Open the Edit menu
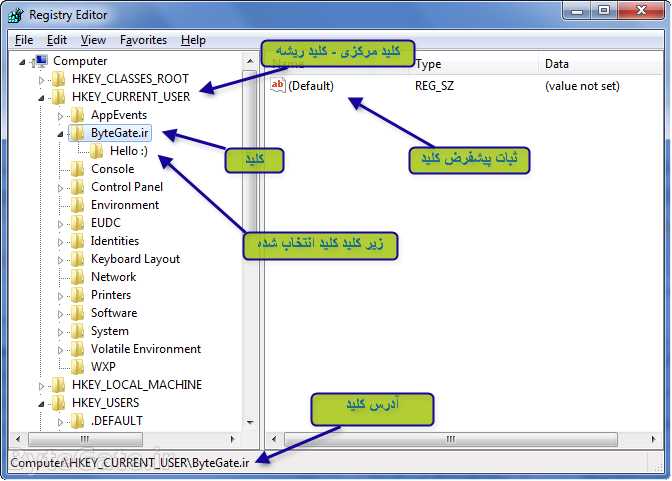672x481 pixels. click(x=57, y=40)
